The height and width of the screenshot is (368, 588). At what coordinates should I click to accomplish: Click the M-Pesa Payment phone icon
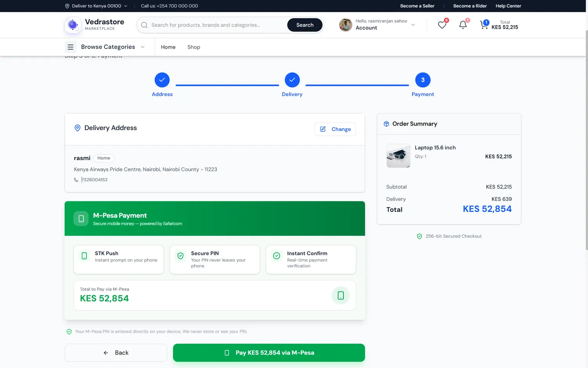point(81,219)
